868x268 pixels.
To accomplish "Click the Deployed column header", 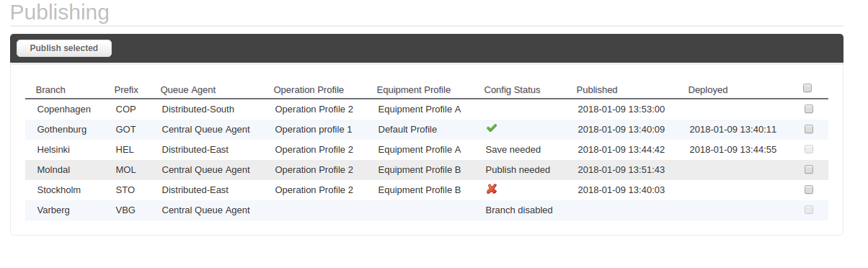I will point(708,90).
